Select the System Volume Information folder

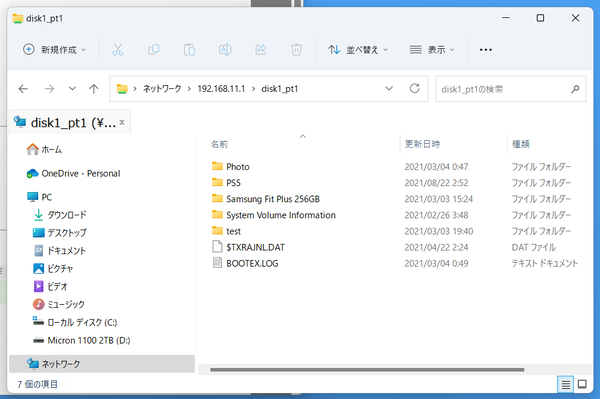point(274,215)
